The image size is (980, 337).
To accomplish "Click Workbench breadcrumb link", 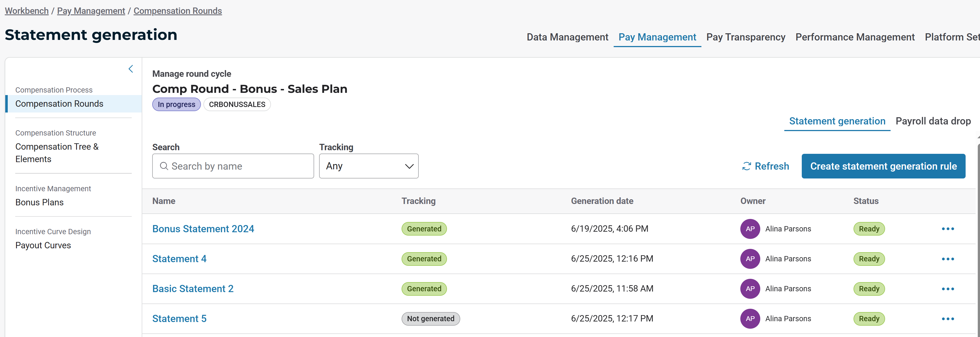I will pyautogui.click(x=27, y=11).
